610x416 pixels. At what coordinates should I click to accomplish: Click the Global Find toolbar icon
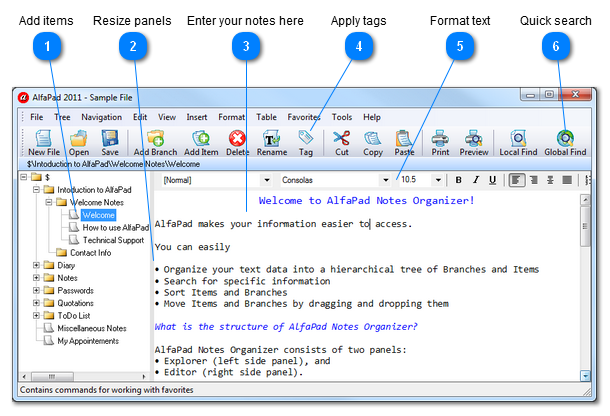(x=565, y=138)
